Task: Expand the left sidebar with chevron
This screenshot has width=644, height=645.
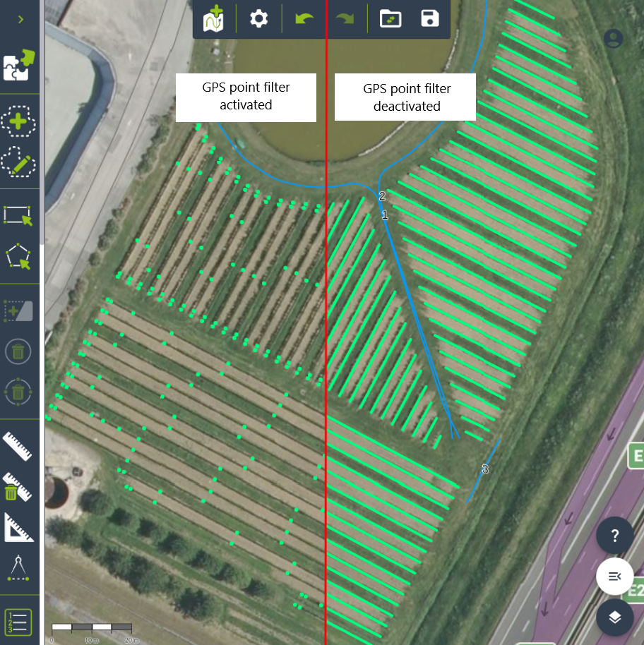Action: 20,19
